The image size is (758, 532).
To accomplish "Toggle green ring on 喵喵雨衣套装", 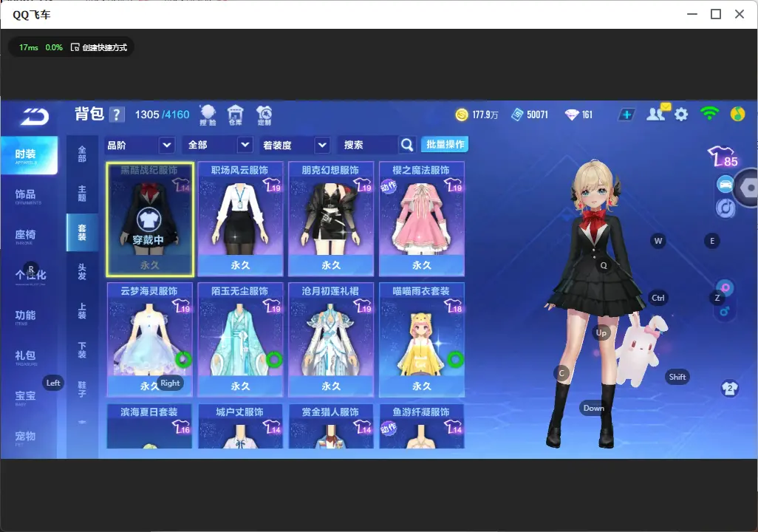I will 455,359.
